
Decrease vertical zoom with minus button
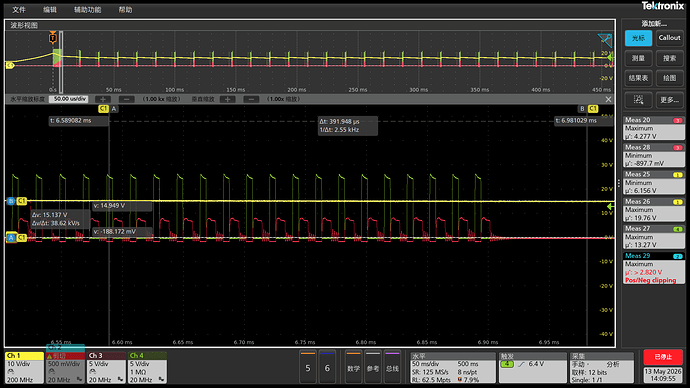point(251,99)
